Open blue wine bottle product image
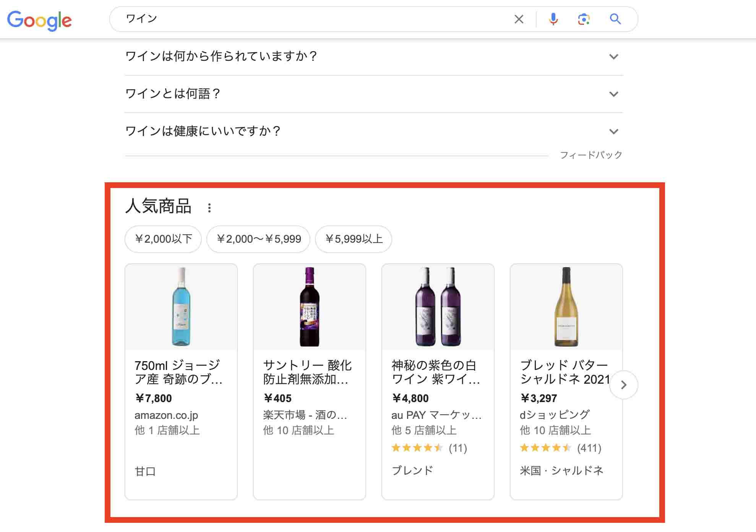The width and height of the screenshot is (756, 532). pos(181,307)
